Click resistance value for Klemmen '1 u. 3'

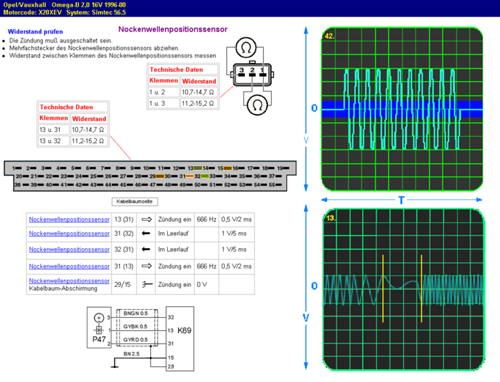click(x=199, y=103)
